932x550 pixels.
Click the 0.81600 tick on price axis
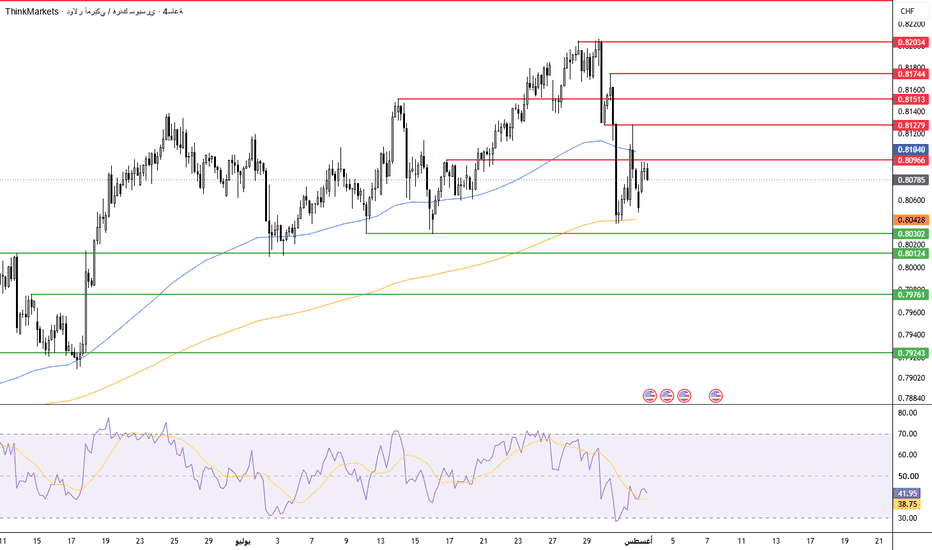tap(912, 90)
